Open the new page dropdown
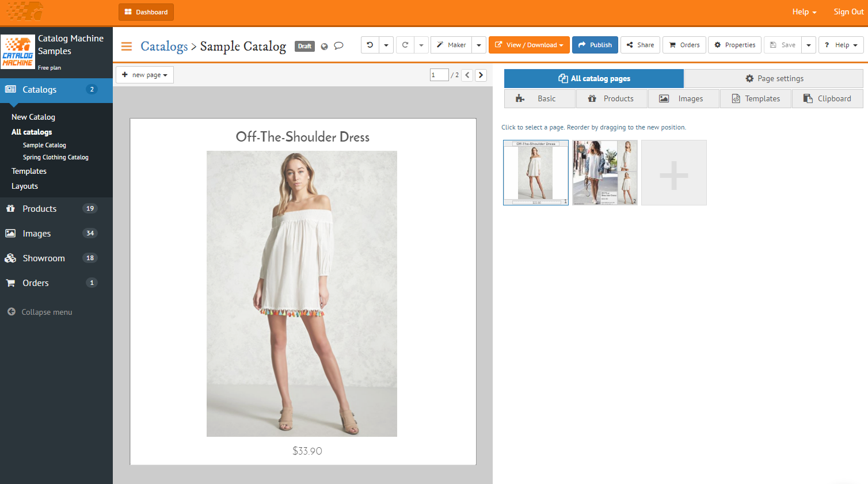The image size is (868, 484). [x=144, y=75]
